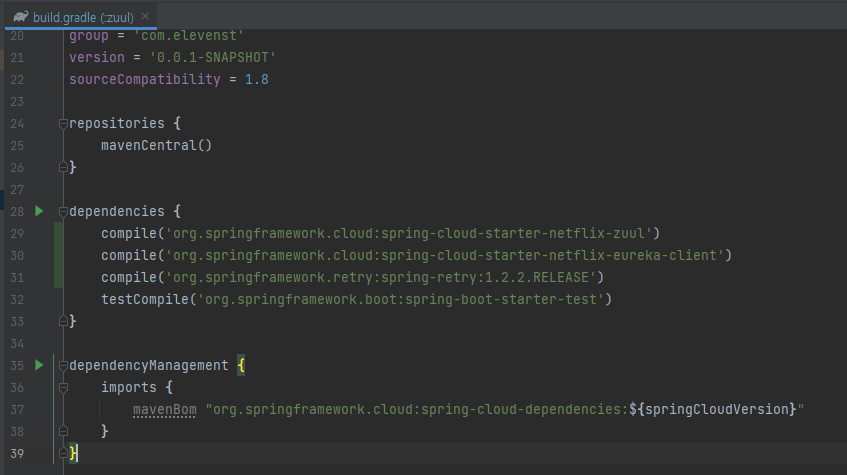Click fold end marker at line 39
847x475 pixels.
point(63,453)
